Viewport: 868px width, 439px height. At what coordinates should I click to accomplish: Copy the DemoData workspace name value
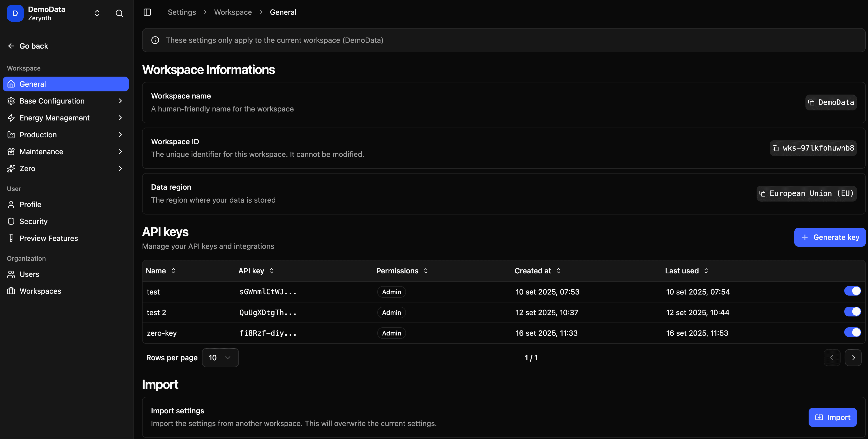click(x=831, y=102)
